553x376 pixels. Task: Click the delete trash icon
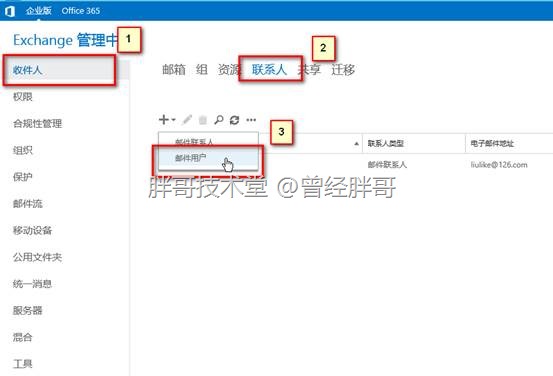(203, 120)
